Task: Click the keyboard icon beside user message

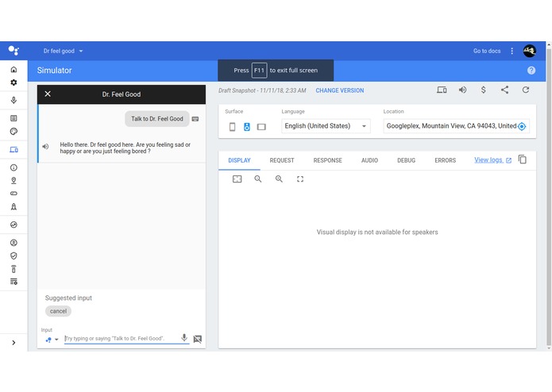Action: point(195,119)
